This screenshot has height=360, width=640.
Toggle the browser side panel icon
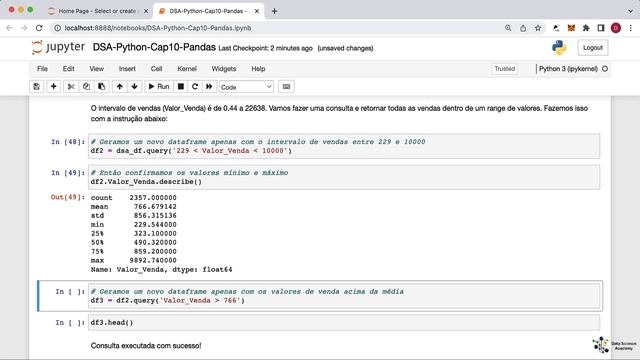coord(601,28)
